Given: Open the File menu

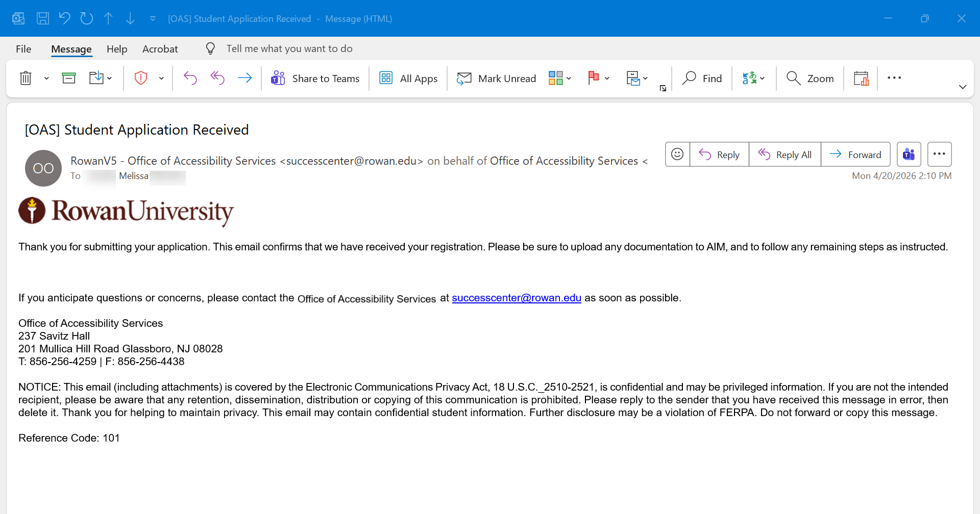Looking at the screenshot, I should 23,49.
